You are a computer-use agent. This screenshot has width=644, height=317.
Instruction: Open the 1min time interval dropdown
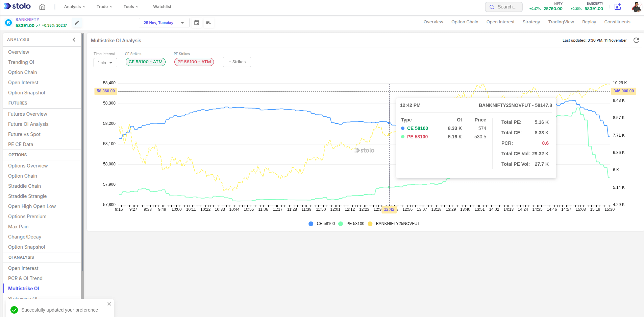pyautogui.click(x=105, y=63)
